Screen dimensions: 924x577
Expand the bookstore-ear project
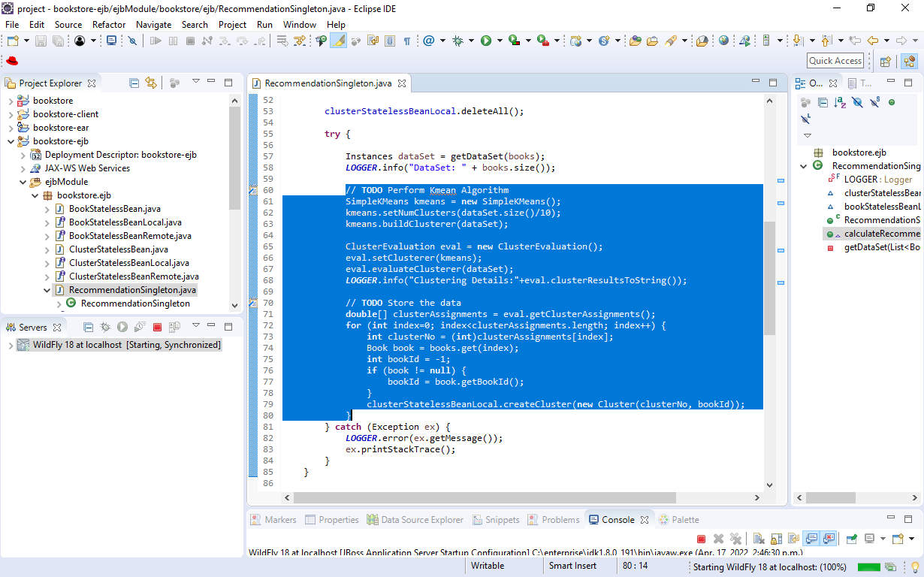pyautogui.click(x=11, y=128)
